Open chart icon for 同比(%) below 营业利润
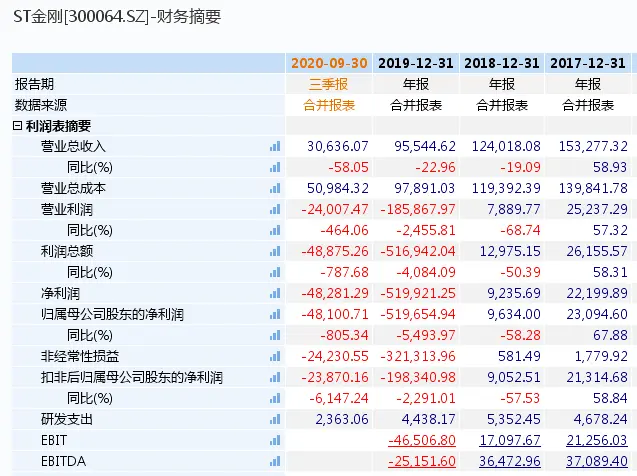 click(x=275, y=230)
